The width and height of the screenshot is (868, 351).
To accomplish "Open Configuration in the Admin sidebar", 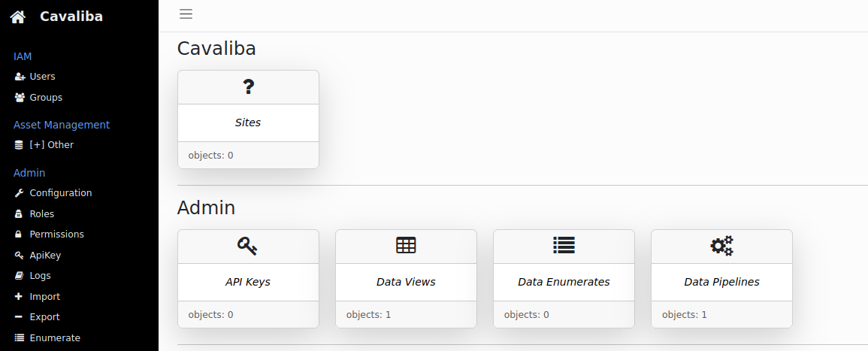I will click(60, 193).
